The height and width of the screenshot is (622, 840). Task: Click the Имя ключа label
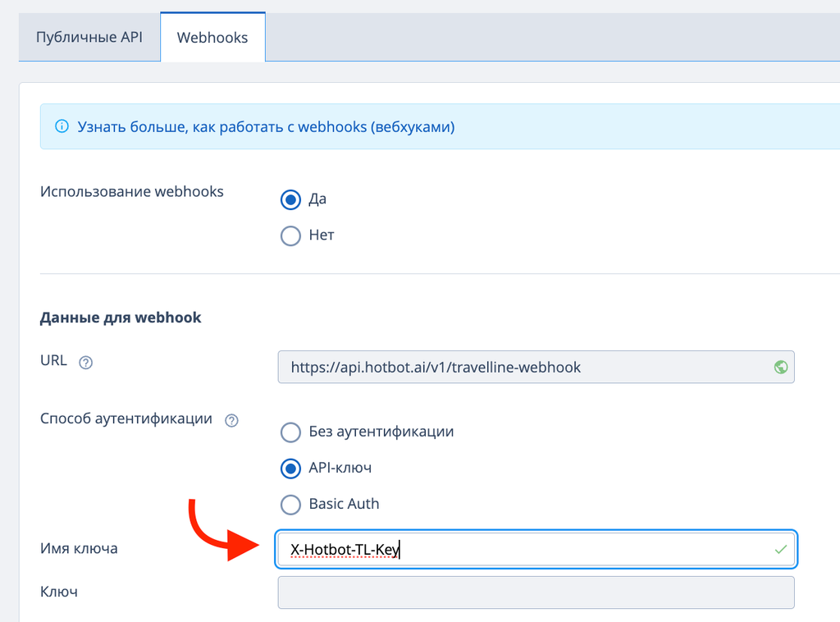coord(79,548)
